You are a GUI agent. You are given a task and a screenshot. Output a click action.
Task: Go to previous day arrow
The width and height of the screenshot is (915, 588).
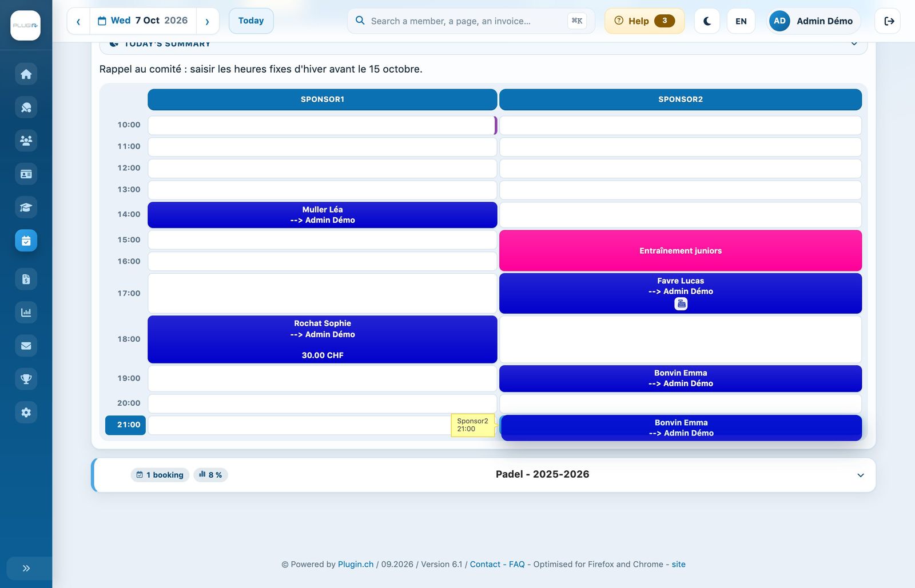coord(78,21)
